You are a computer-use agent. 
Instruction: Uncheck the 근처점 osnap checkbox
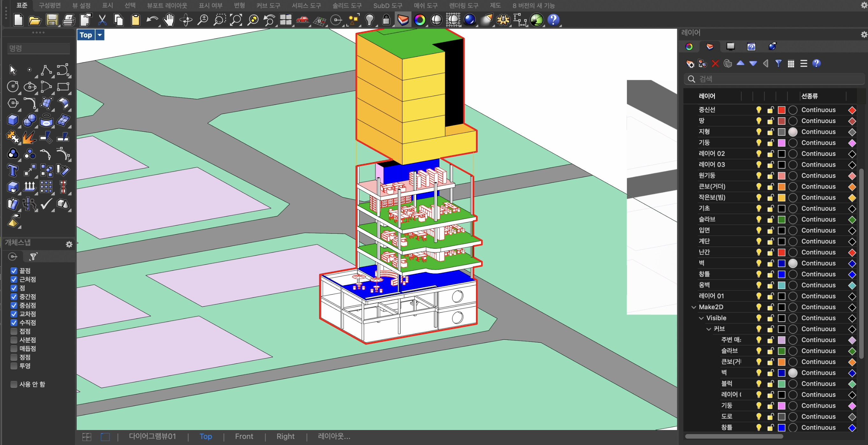14,279
